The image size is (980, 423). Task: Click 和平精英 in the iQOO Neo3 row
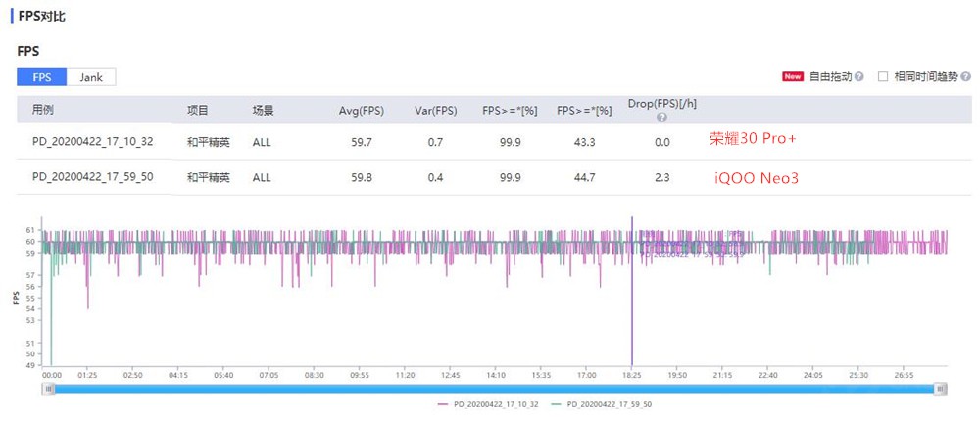tap(209, 177)
